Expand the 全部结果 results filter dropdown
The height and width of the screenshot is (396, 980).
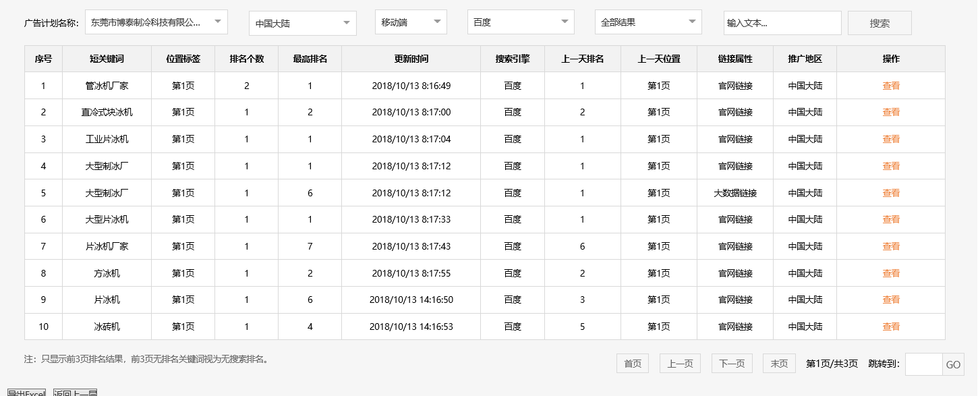point(647,22)
